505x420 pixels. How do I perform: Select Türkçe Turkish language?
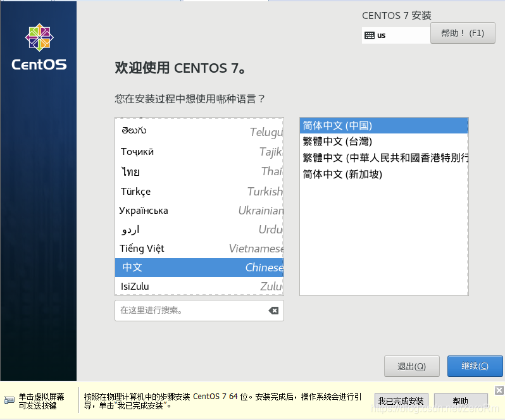point(199,192)
